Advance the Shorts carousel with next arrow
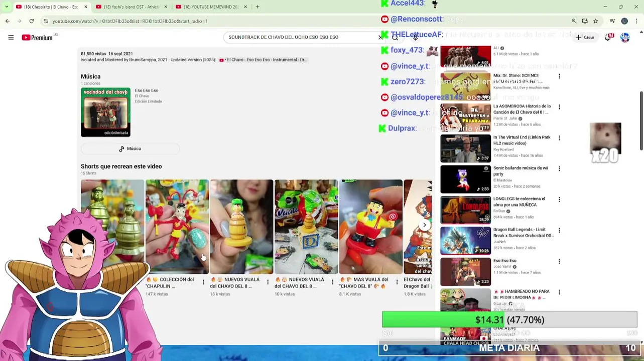 click(x=424, y=225)
